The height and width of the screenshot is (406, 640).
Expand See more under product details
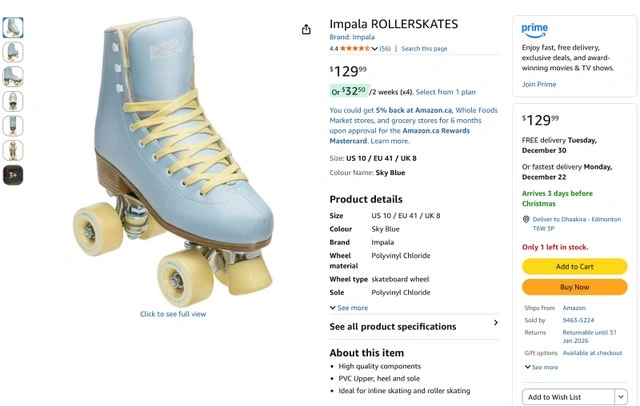[x=349, y=308]
